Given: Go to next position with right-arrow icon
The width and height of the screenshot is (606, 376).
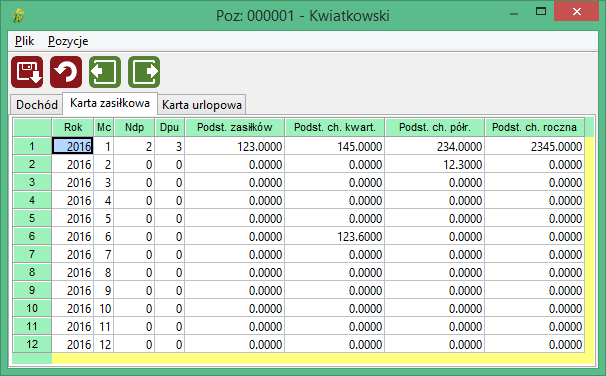Looking at the screenshot, I should click(x=144, y=72).
